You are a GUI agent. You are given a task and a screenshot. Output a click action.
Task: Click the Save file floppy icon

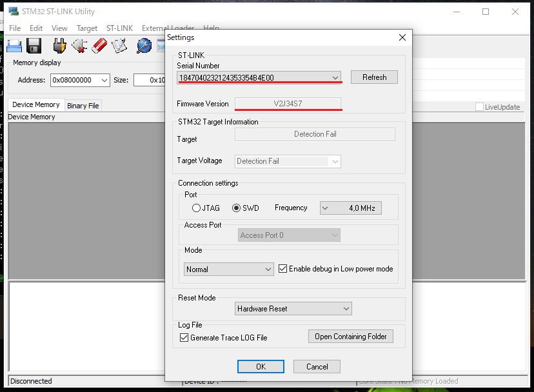click(34, 46)
